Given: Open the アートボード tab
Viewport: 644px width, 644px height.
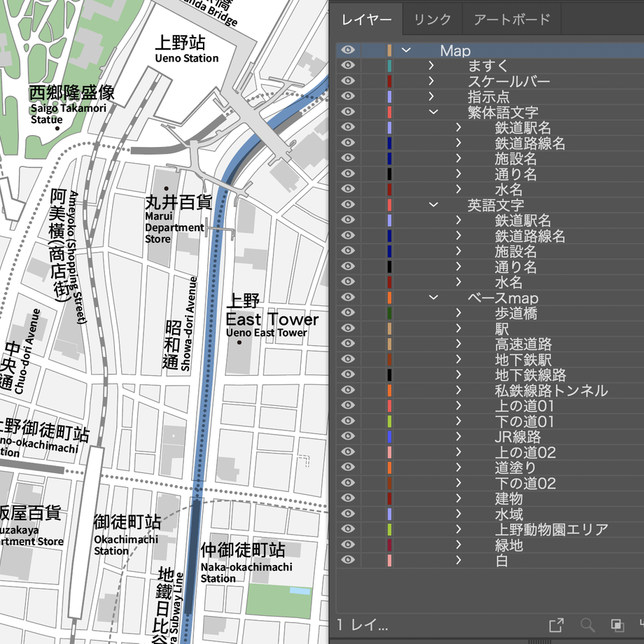Looking at the screenshot, I should 512,20.
